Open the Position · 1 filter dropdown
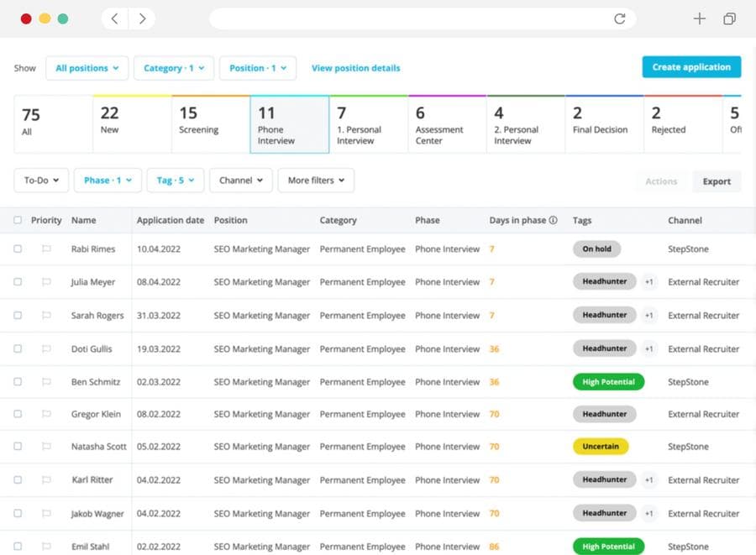Screen dimensions: 756x555 258,68
